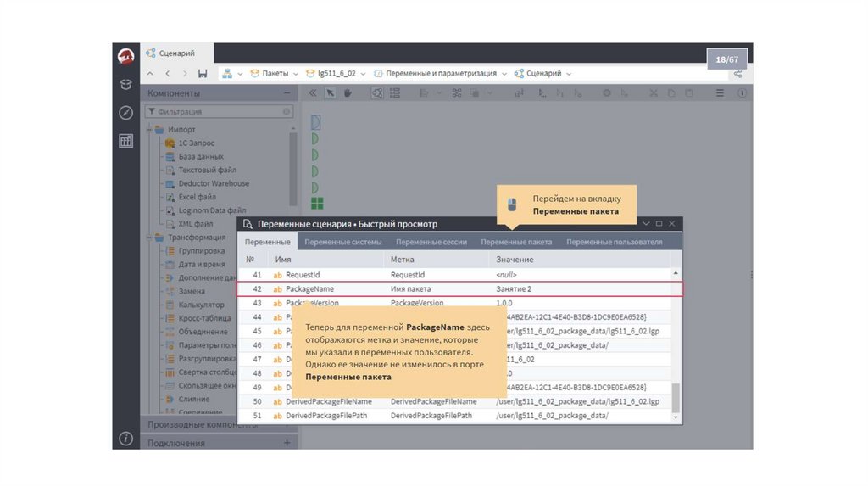Collapse the Импорт tree group
868x487 pixels.
click(149, 130)
